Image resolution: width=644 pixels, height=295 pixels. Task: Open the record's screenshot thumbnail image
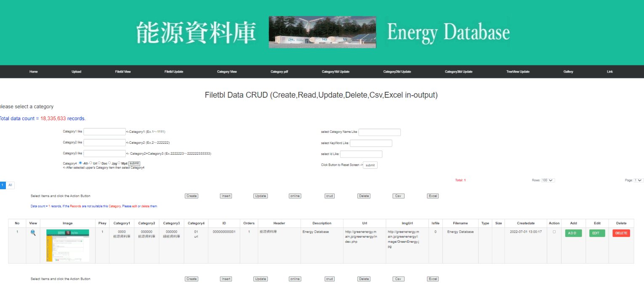tap(67, 246)
